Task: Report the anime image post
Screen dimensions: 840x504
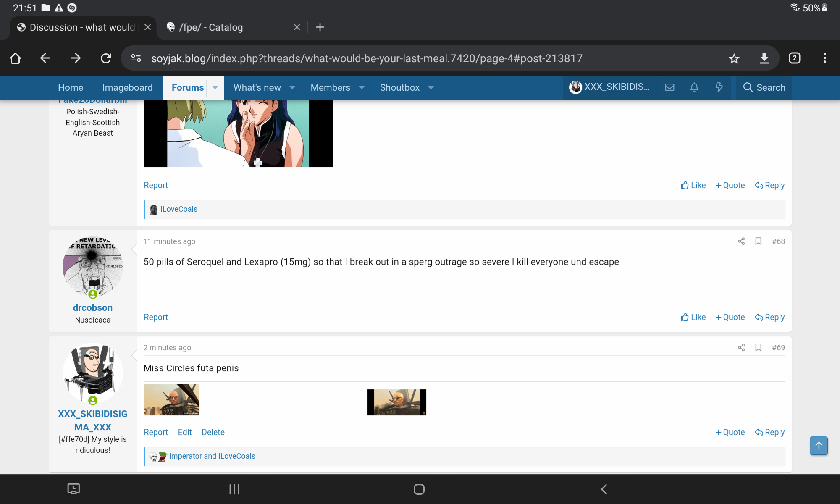Action: (x=156, y=185)
